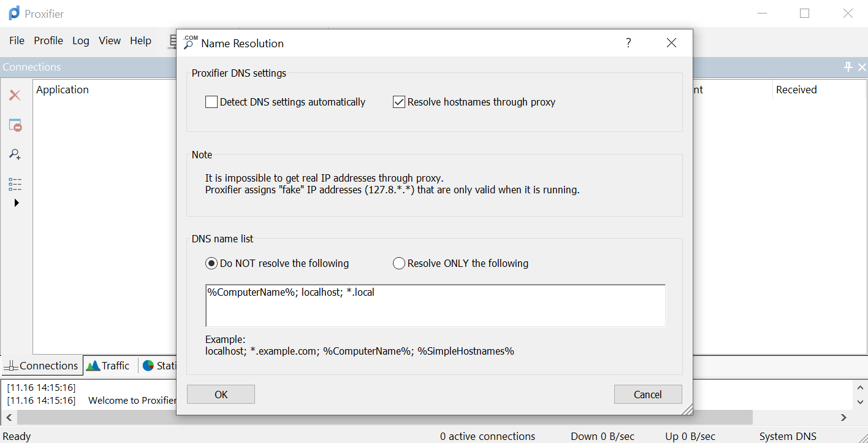Viewport: 868px width, 443px height.
Task: Click the log horizontal scrollbar left arrow
Action: coord(9,417)
